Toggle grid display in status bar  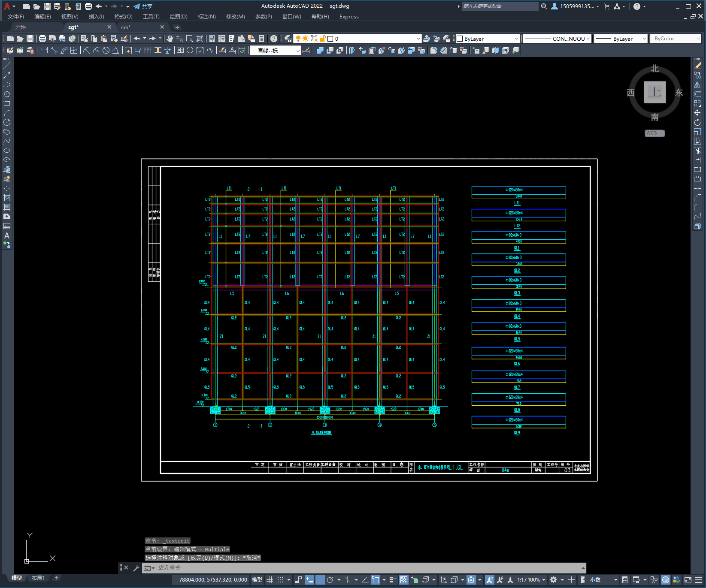coord(270,580)
